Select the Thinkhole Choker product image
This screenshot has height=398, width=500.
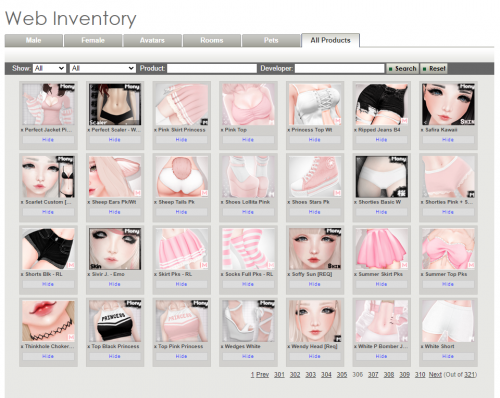(x=48, y=321)
